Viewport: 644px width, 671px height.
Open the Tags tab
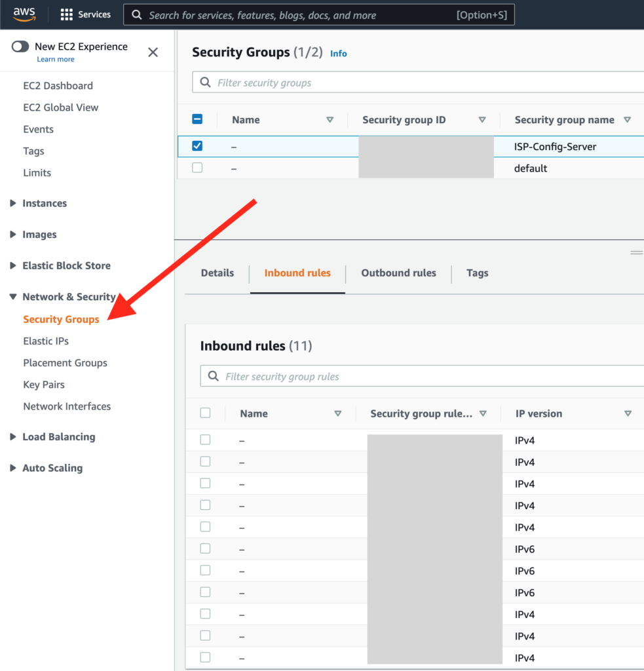(x=477, y=273)
